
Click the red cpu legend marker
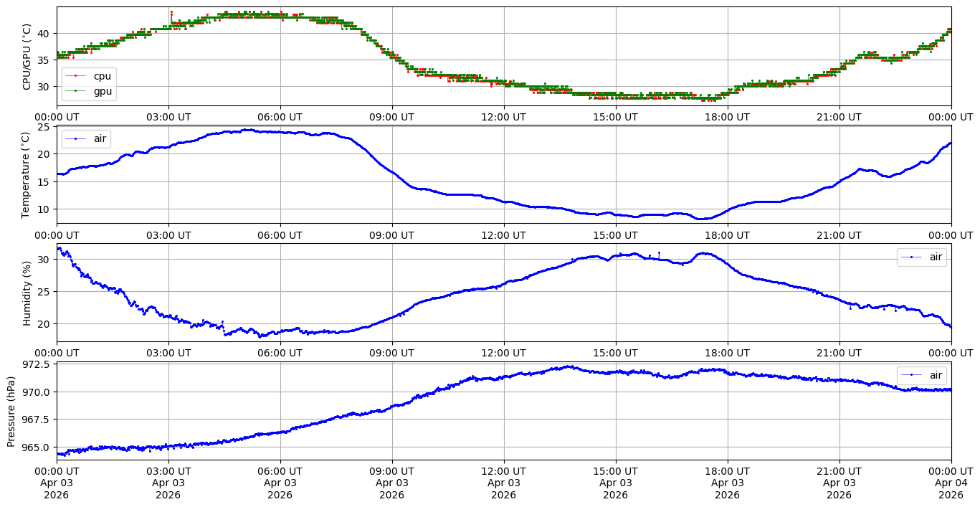pos(75,76)
